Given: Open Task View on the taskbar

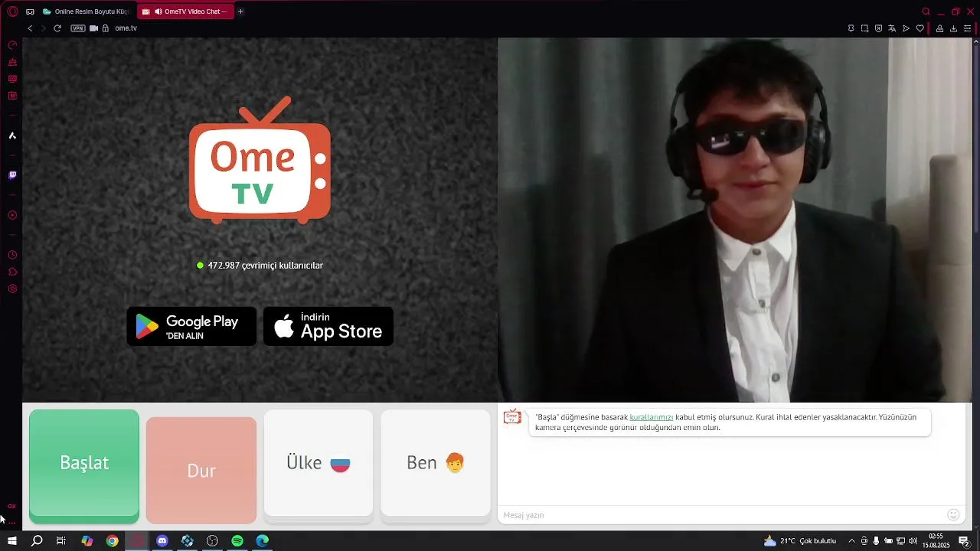Looking at the screenshot, I should tap(61, 541).
